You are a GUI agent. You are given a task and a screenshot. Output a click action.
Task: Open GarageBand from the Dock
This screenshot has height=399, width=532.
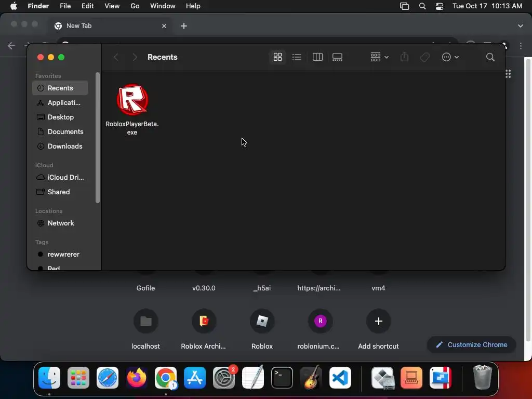click(311, 378)
